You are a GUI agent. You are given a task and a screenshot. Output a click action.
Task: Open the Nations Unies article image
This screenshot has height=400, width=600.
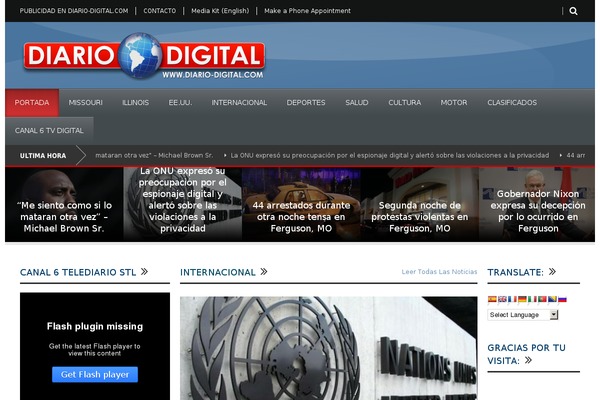(329, 348)
